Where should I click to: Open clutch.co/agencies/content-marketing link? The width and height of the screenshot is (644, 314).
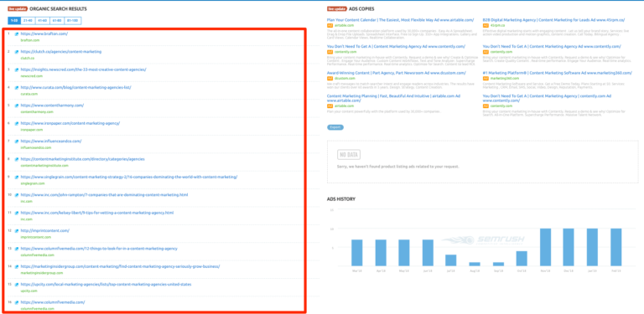60,52
